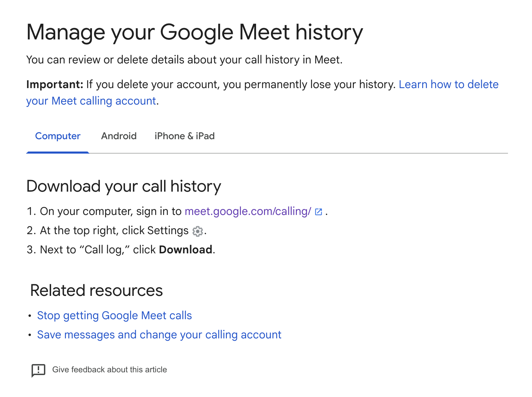
Task: Click "Give feedback about this article" text
Action: pos(109,370)
